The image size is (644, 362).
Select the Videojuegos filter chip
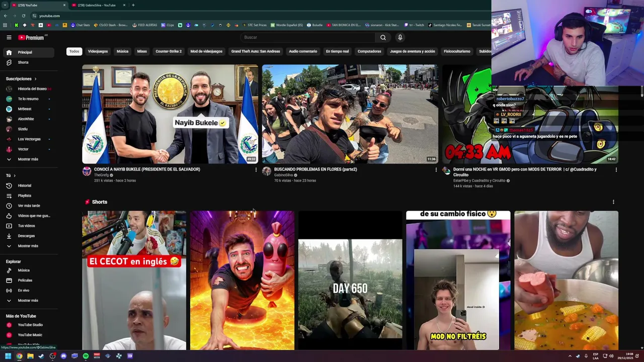click(98, 51)
